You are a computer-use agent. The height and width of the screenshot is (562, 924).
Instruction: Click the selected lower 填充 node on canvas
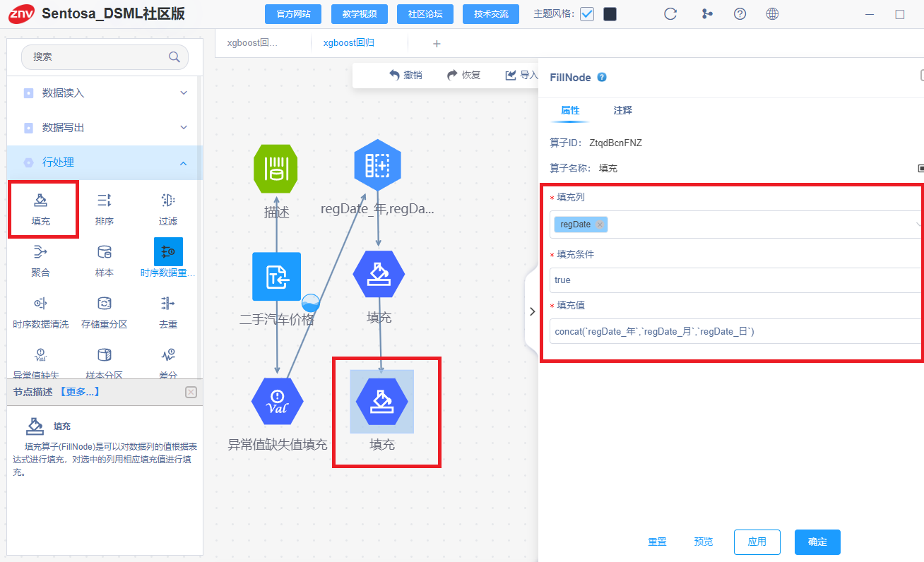point(382,401)
